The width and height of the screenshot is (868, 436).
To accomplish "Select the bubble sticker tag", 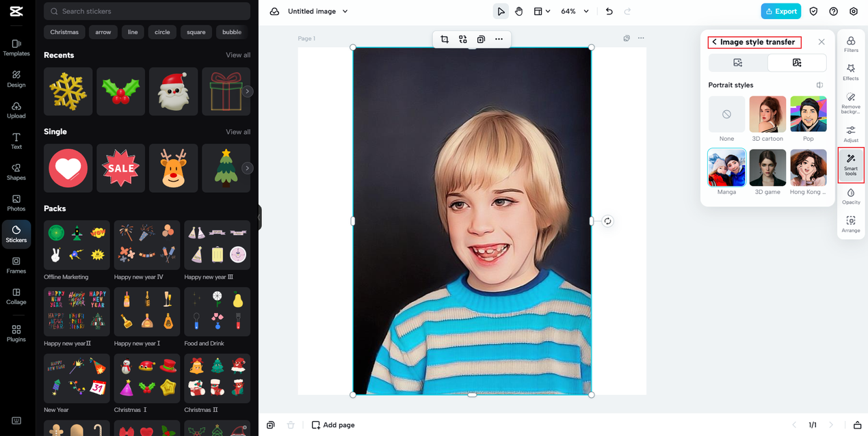I will tap(232, 32).
